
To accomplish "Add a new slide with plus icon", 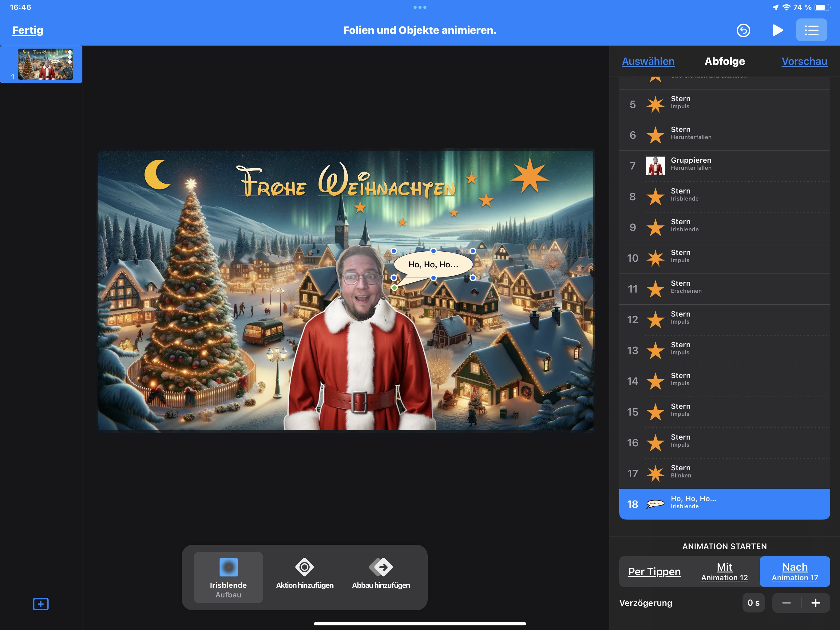I will click(41, 604).
